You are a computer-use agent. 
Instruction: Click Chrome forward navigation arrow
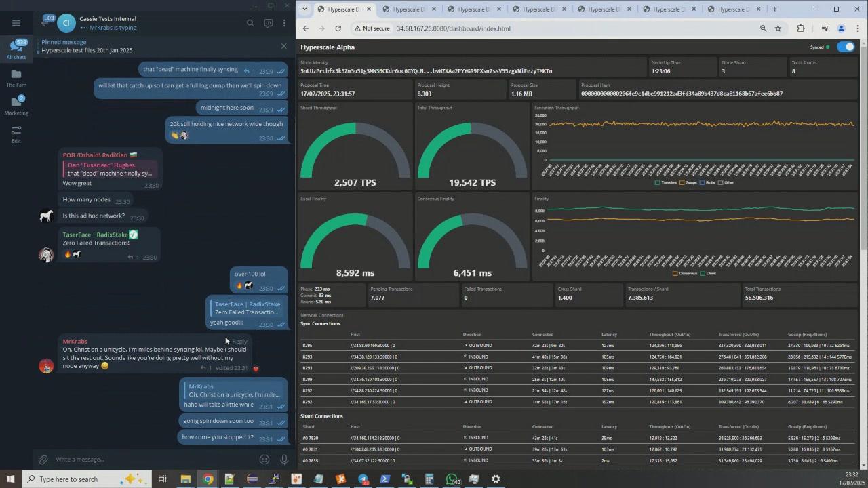[321, 28]
